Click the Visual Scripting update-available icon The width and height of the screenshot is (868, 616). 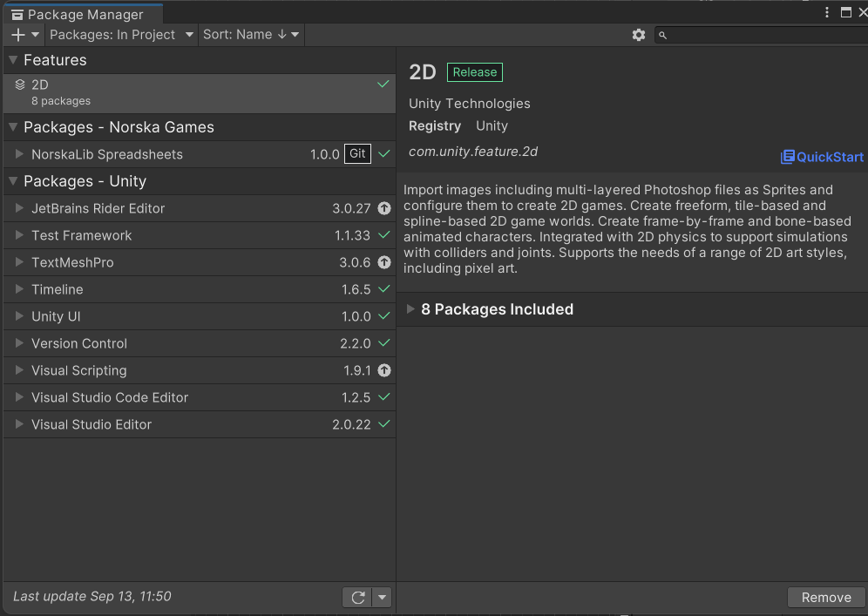(384, 370)
